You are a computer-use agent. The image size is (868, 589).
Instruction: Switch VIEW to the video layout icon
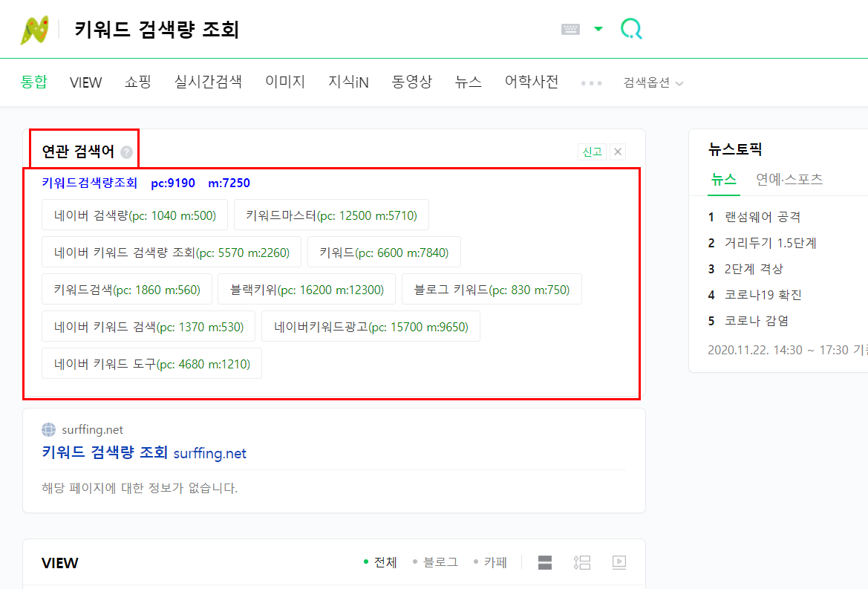619,562
